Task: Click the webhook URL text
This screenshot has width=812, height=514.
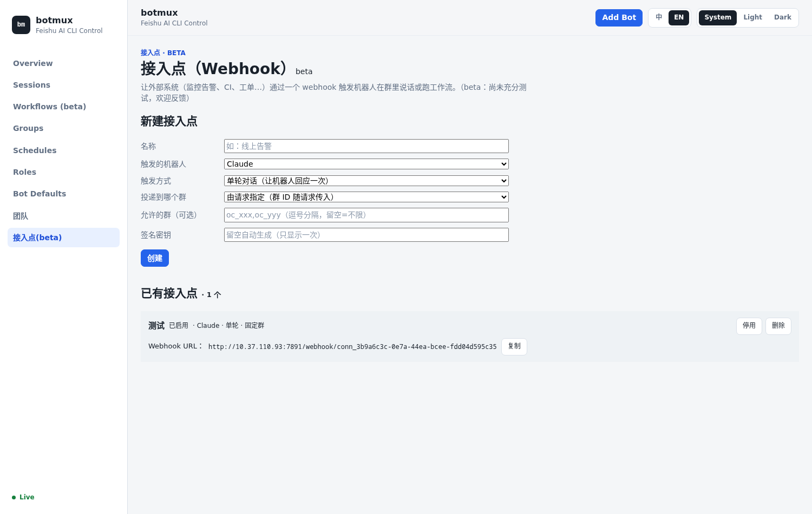Action: point(352,347)
